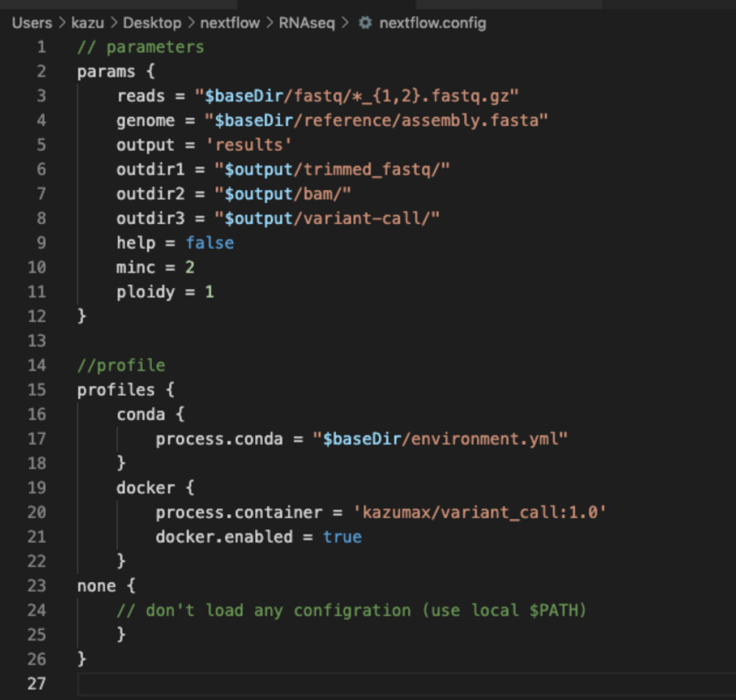Image resolution: width=736 pixels, height=700 pixels.
Task: Click the fastq.gz path string
Action: click(357, 96)
